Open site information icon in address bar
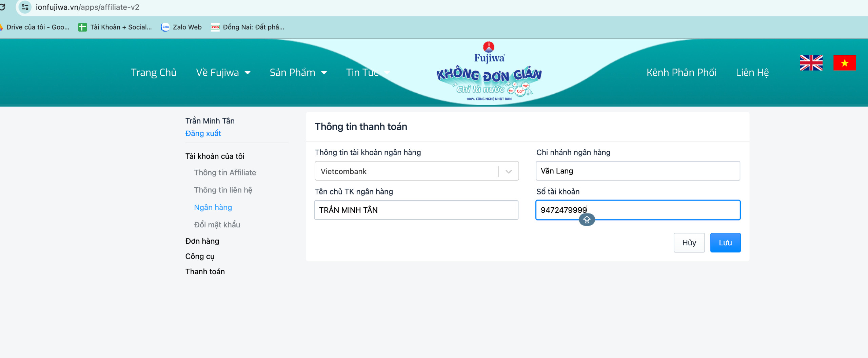This screenshot has width=868, height=358. tap(25, 7)
